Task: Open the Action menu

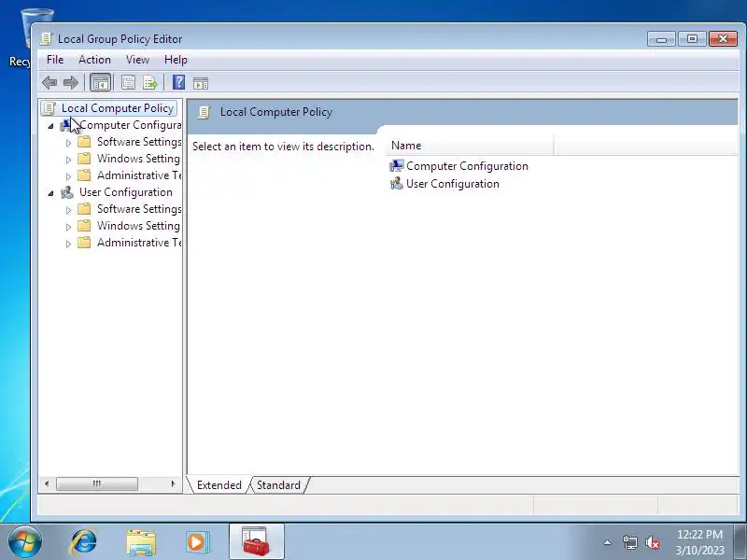Action: pos(94,60)
